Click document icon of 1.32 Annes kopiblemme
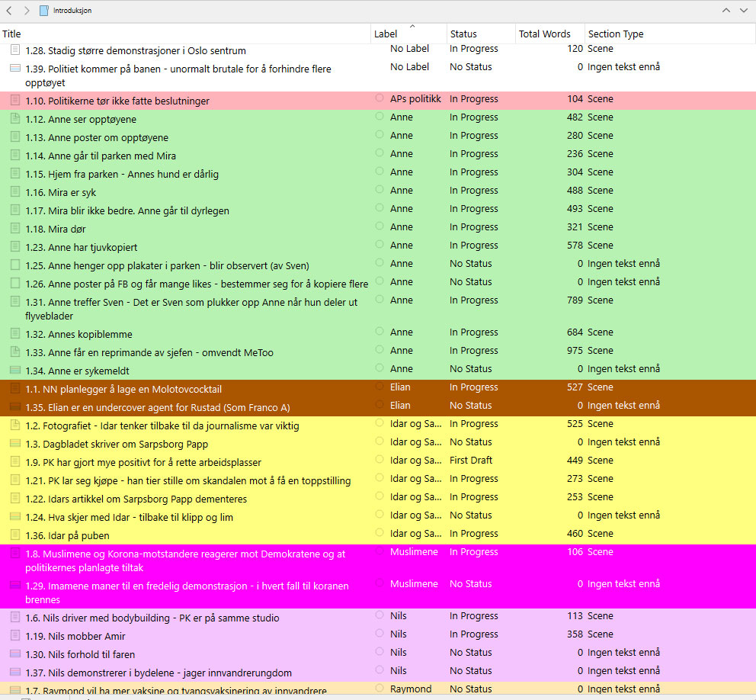 click(x=15, y=333)
